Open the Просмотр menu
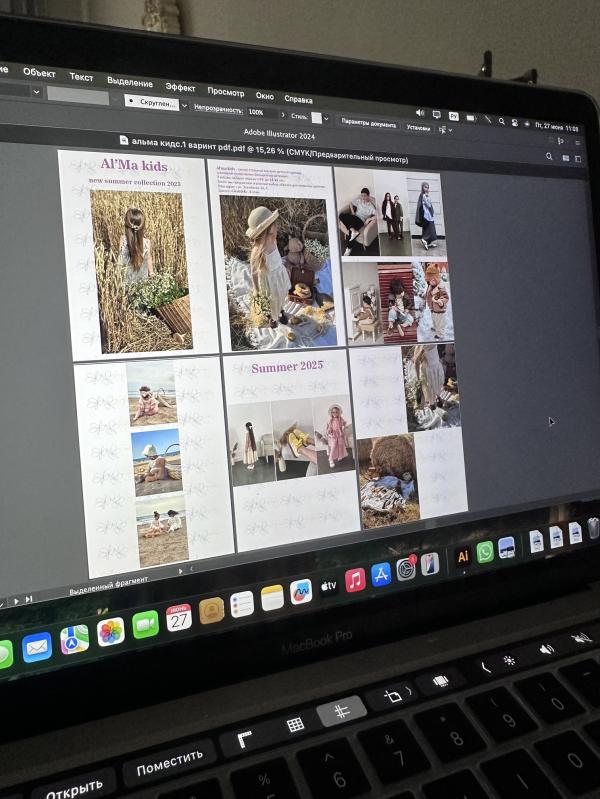 [226, 92]
